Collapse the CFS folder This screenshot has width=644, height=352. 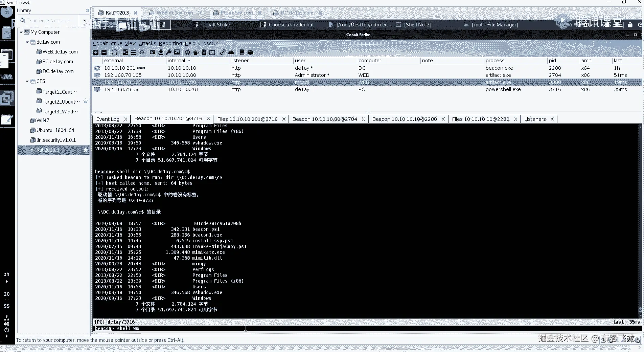(x=27, y=81)
